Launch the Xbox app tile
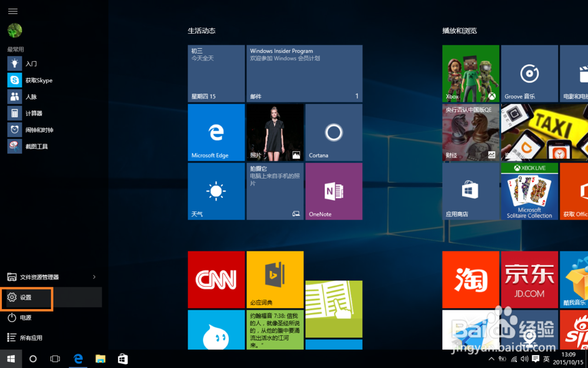 click(x=470, y=73)
